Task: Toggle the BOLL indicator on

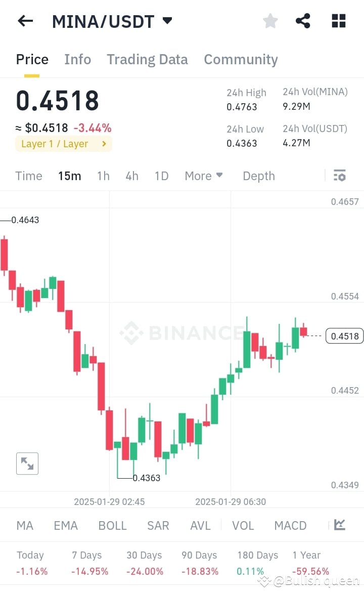Action: (112, 525)
